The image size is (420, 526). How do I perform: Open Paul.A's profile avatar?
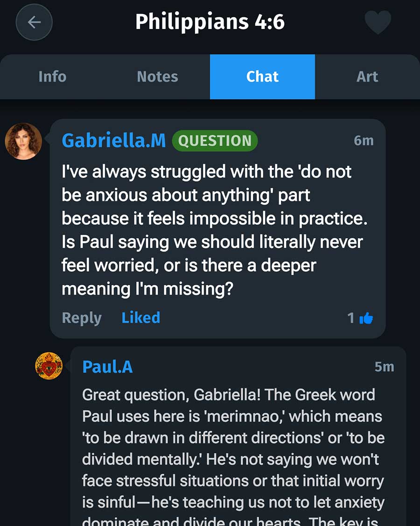point(49,366)
